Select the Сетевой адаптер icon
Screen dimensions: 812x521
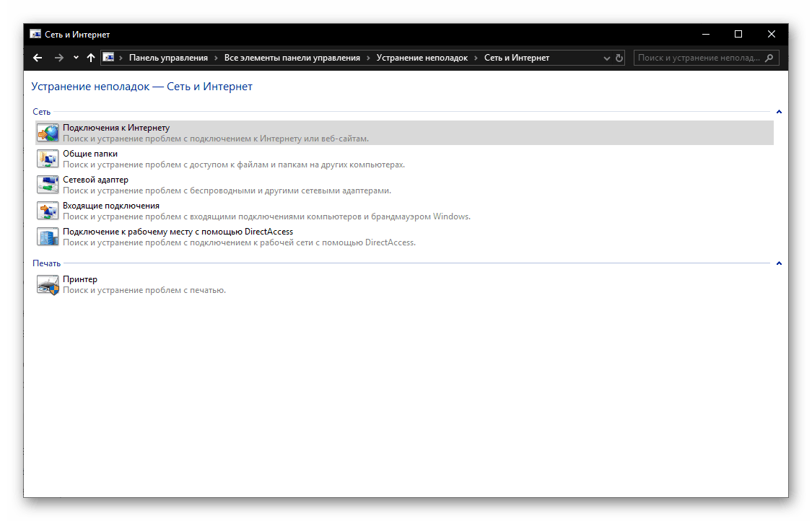pos(48,185)
